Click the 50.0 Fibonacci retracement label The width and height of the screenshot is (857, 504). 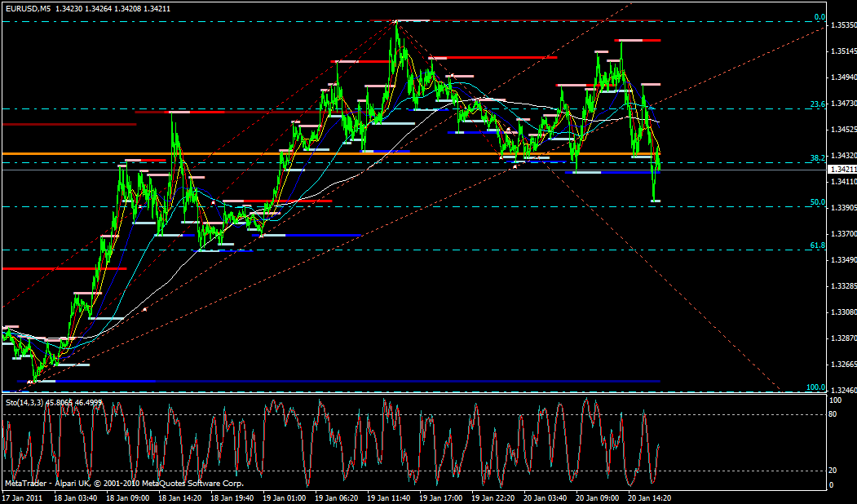click(818, 202)
